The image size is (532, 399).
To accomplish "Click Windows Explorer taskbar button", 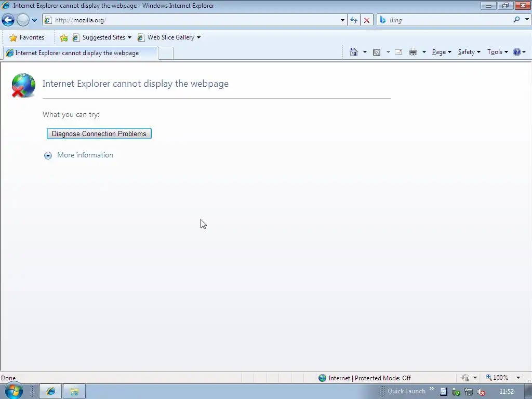I will pos(74,392).
